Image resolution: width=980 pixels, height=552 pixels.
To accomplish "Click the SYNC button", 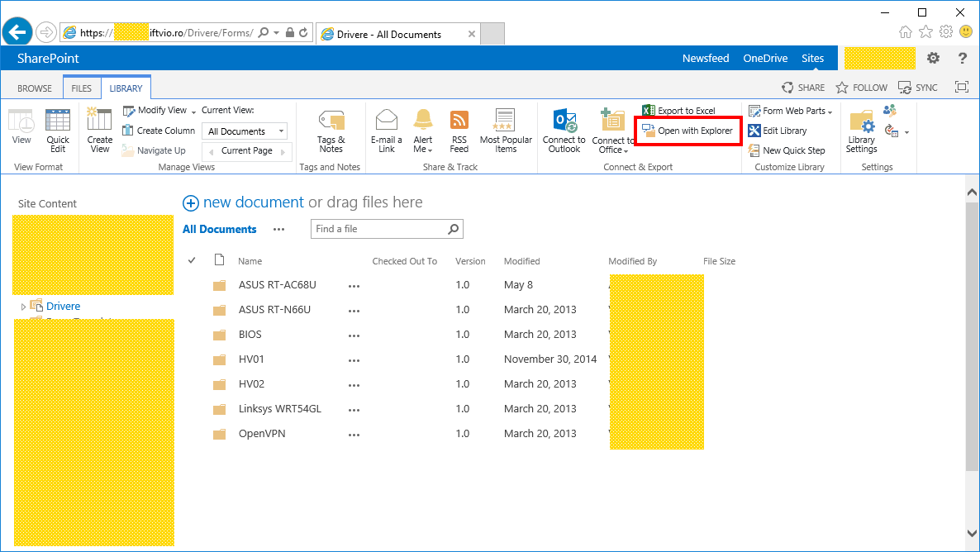I will pos(918,88).
